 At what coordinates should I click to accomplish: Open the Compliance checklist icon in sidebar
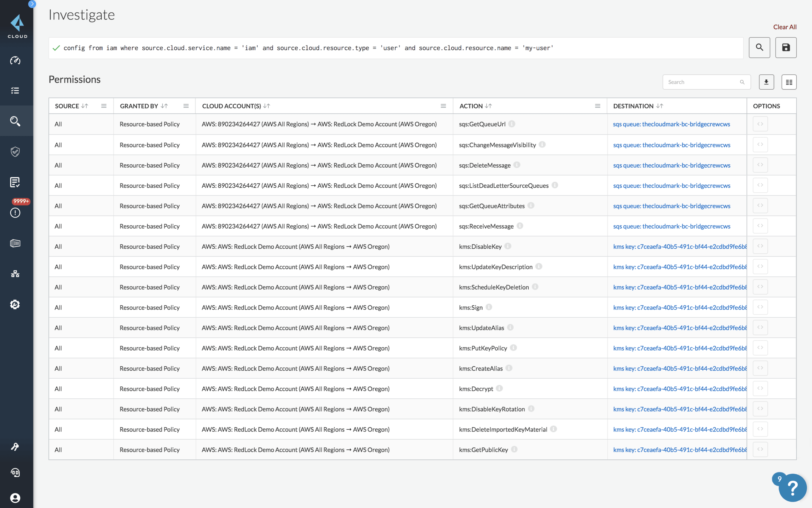click(x=15, y=182)
